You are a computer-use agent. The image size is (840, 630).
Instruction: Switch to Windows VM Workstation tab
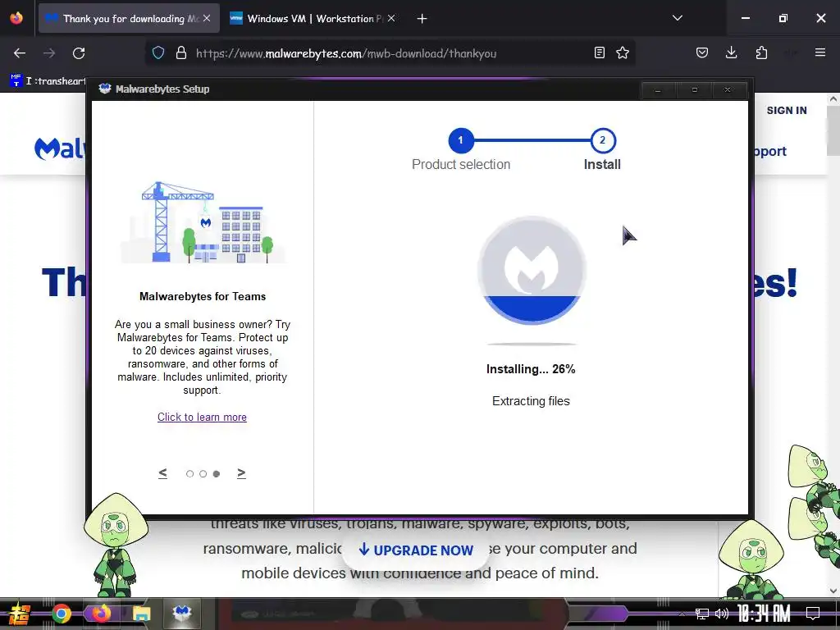[314, 19]
